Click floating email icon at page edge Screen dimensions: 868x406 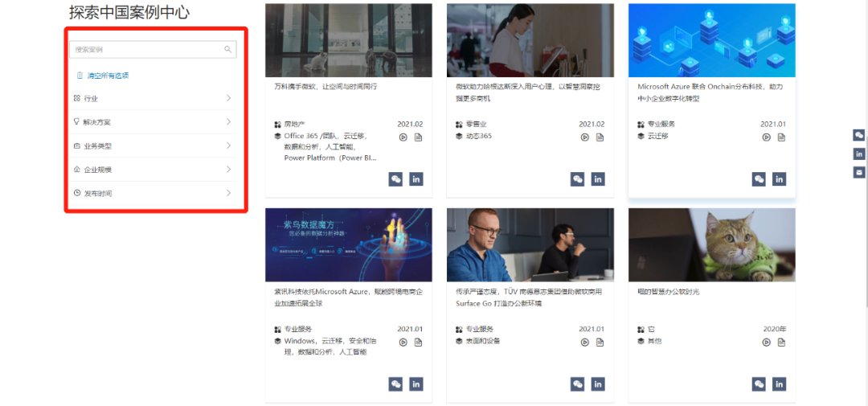click(858, 173)
